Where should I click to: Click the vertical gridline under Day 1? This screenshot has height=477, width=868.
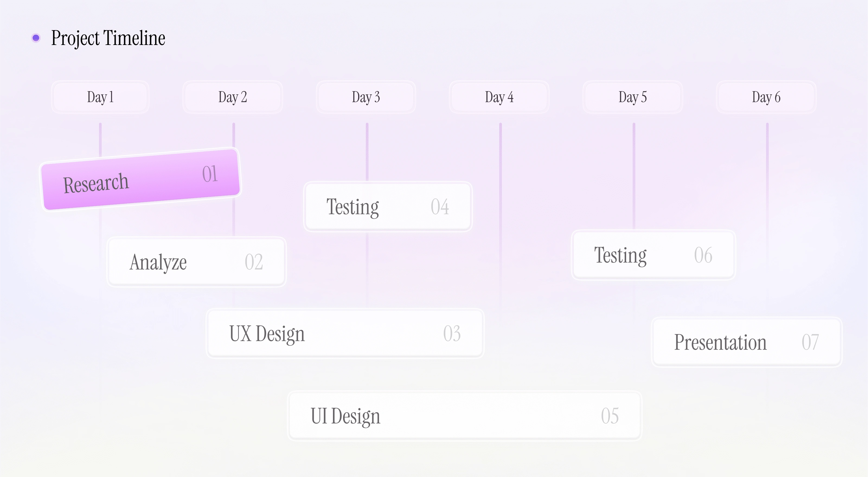click(x=100, y=138)
